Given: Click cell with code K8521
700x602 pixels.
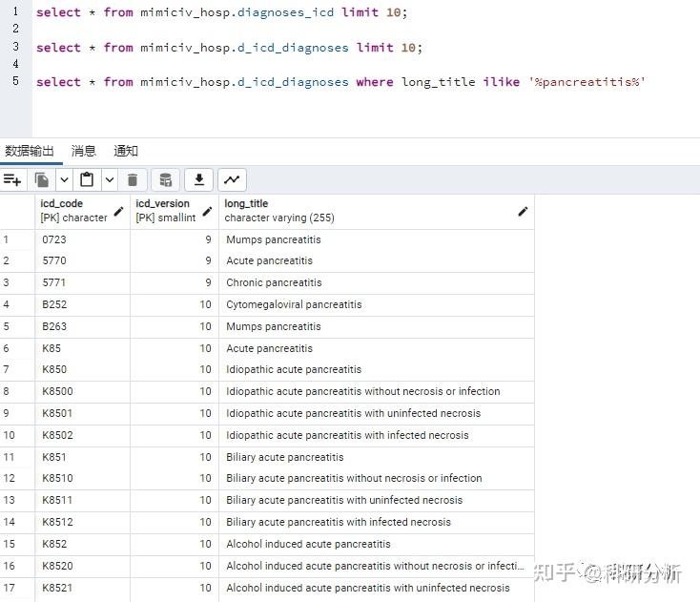Looking at the screenshot, I should pos(82,588).
